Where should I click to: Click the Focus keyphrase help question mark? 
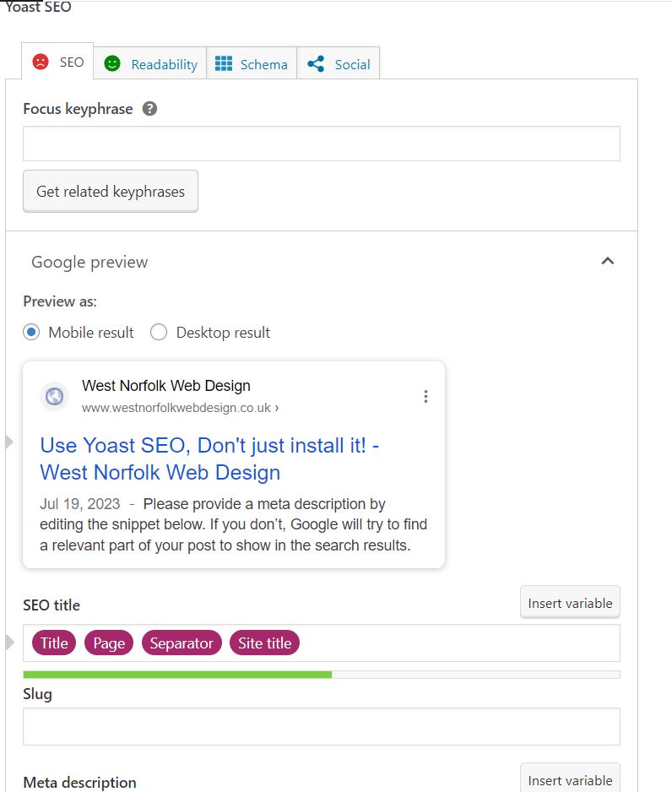149,109
